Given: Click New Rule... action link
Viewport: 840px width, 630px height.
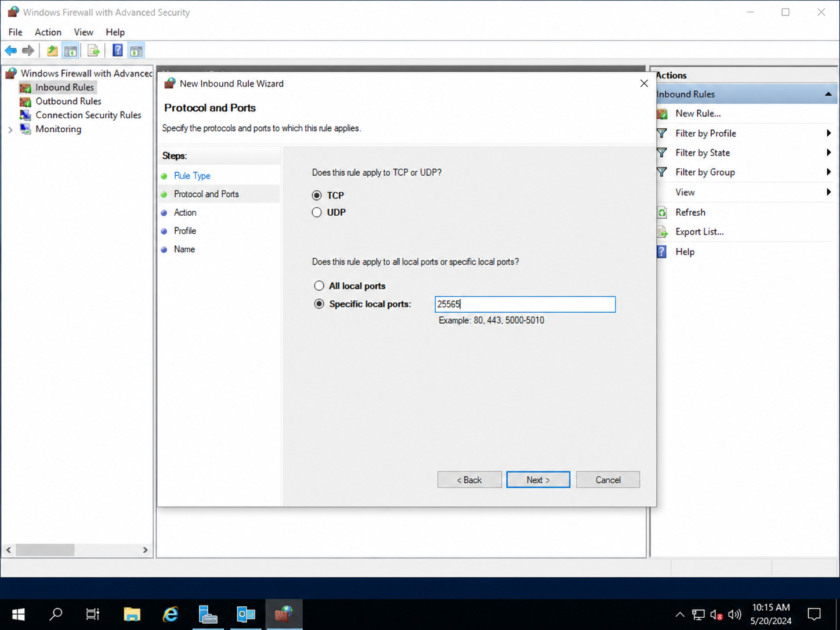Looking at the screenshot, I should (x=698, y=114).
